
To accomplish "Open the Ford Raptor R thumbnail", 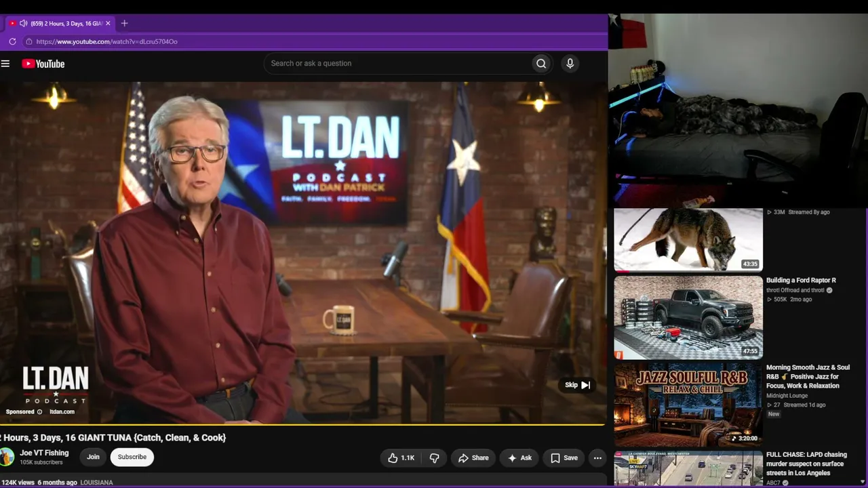I will coord(688,317).
